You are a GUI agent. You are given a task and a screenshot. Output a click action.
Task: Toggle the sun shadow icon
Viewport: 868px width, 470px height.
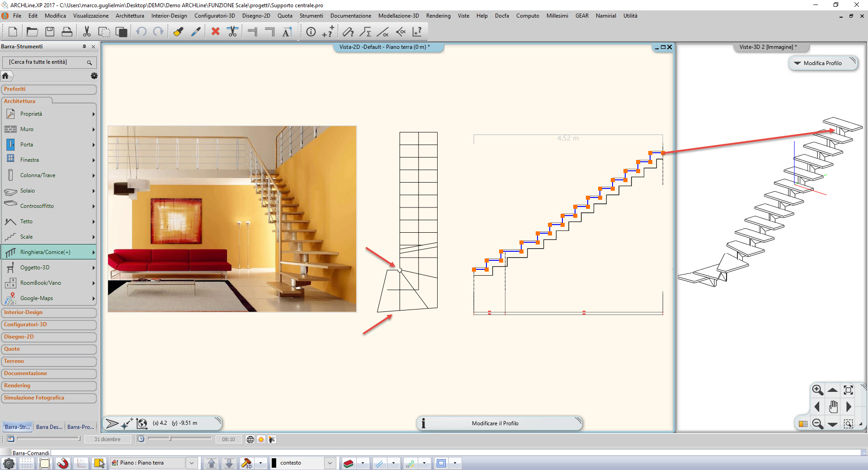point(261,439)
